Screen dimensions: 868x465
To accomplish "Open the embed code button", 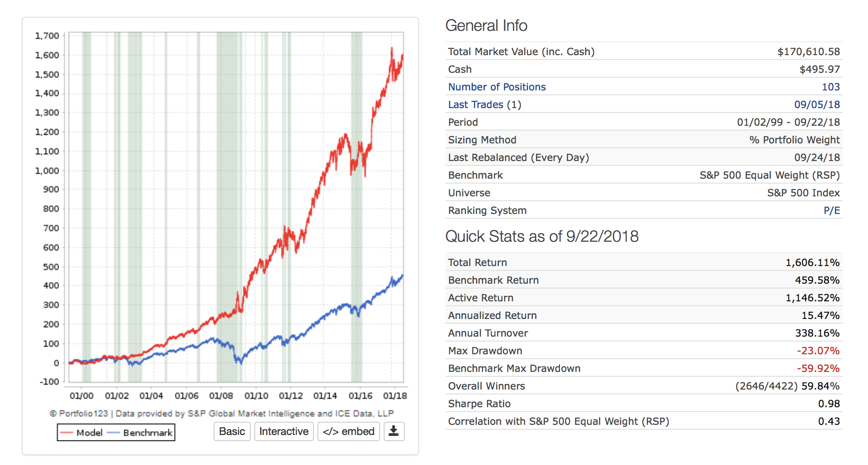I will coord(348,431).
